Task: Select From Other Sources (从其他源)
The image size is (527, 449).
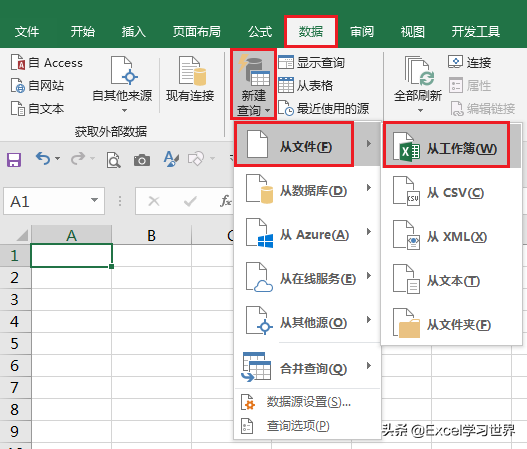Action: [307, 322]
